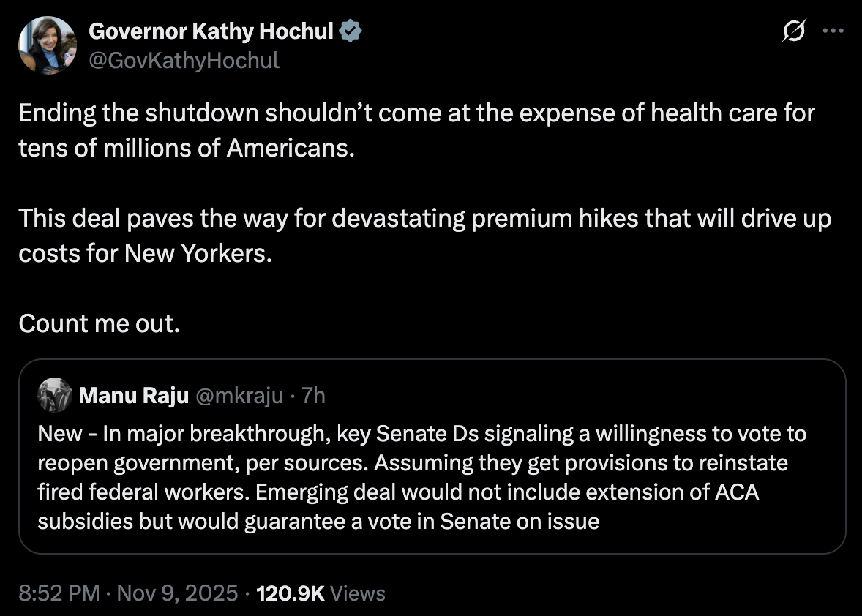Open Kathy Hochul's profile picture
This screenshot has width=862, height=616.
(48, 45)
